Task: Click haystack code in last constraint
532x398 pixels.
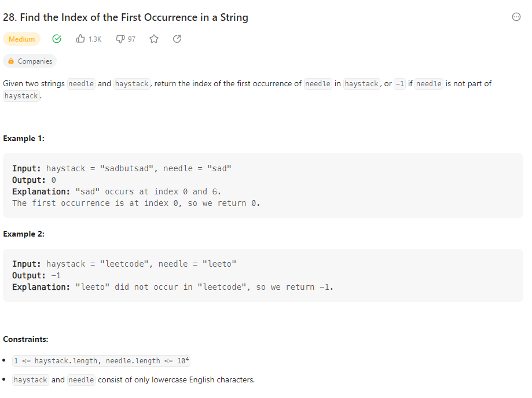Action: [x=31, y=380]
